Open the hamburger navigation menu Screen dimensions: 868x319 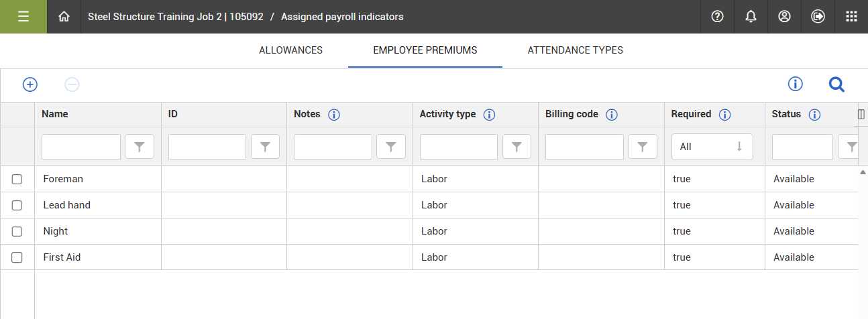click(23, 17)
